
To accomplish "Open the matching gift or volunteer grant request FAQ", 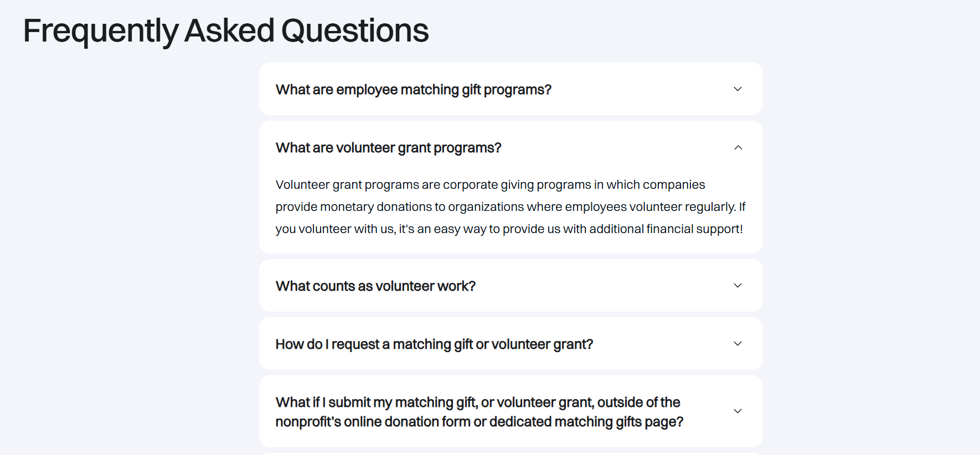I will (x=434, y=344).
